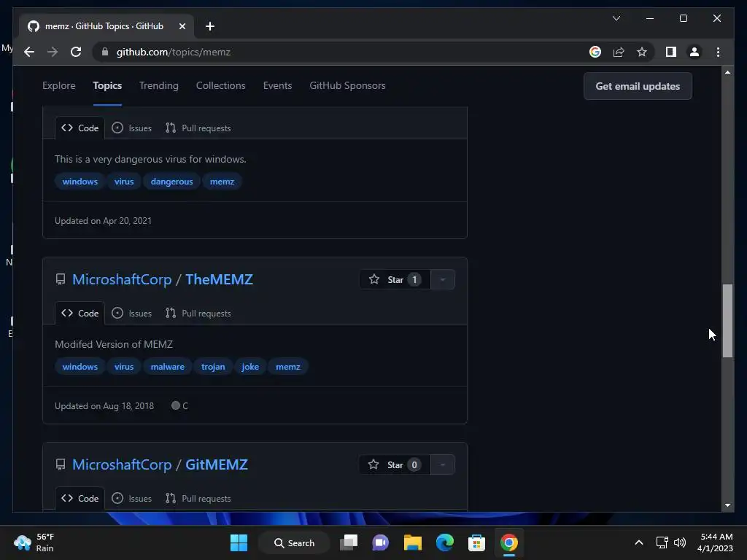Open Pull requests of the dangerous virus repo
Image resolution: width=747 pixels, height=560 pixels.
coord(198,128)
